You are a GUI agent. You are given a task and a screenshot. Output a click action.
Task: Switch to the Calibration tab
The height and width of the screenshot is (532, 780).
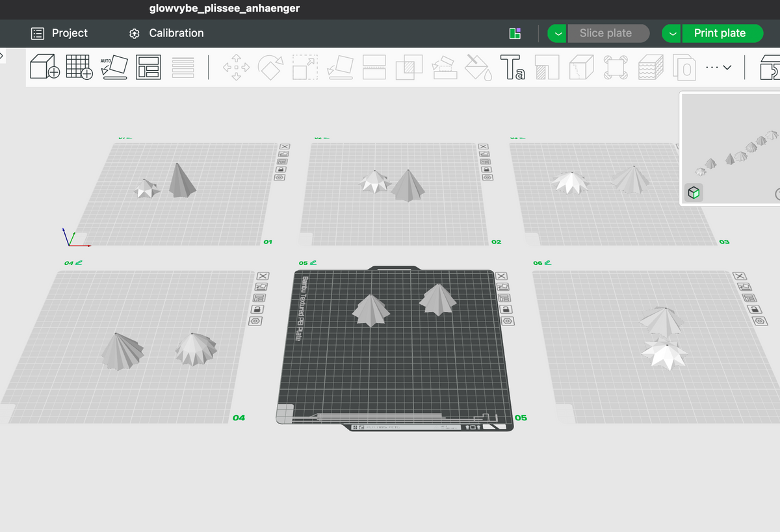[166, 33]
